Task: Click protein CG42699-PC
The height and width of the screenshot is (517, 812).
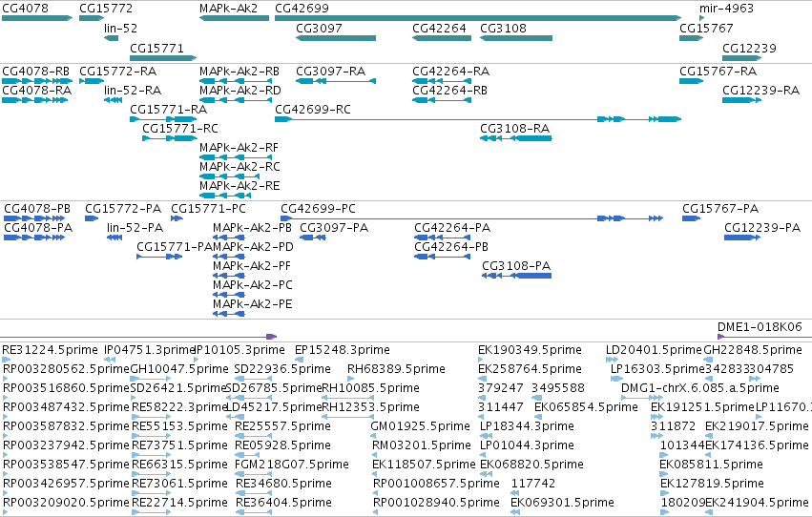Action: 318,209
